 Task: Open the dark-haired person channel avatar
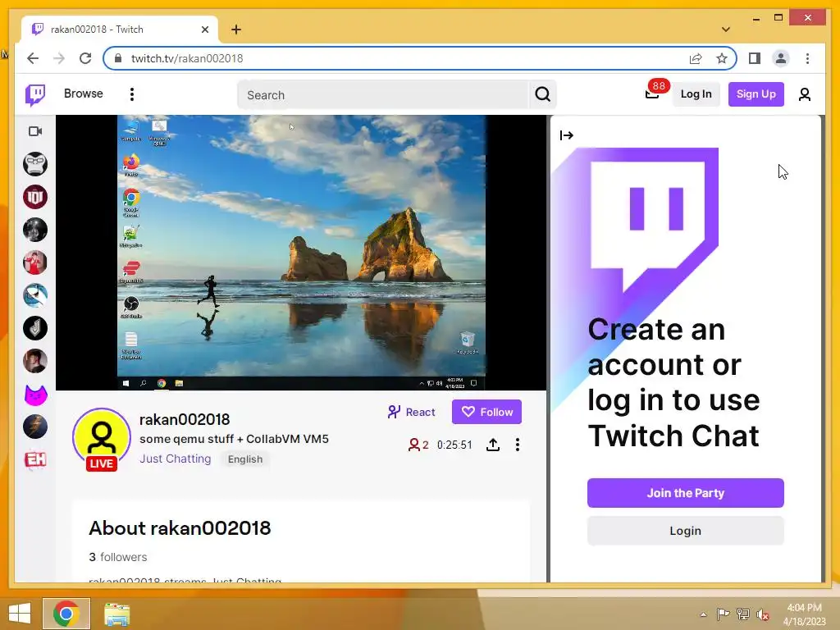[35, 361]
